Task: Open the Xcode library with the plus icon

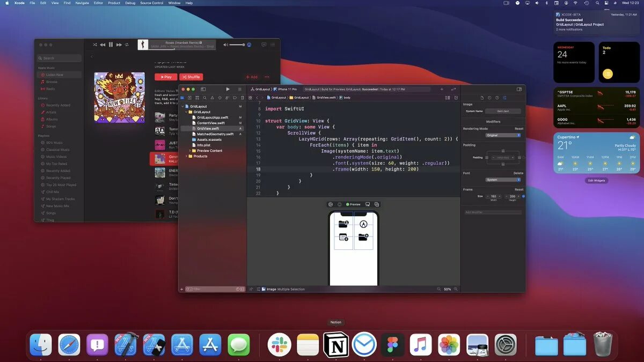Action: 442,89
